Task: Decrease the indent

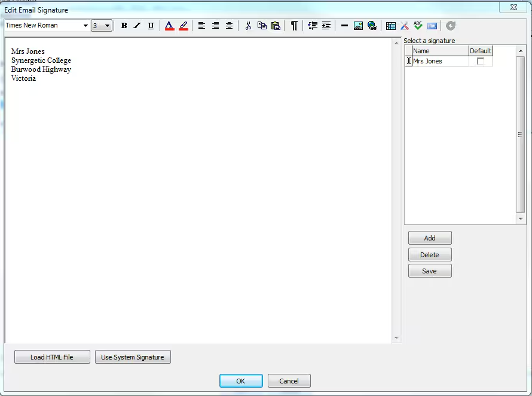Action: click(313, 26)
